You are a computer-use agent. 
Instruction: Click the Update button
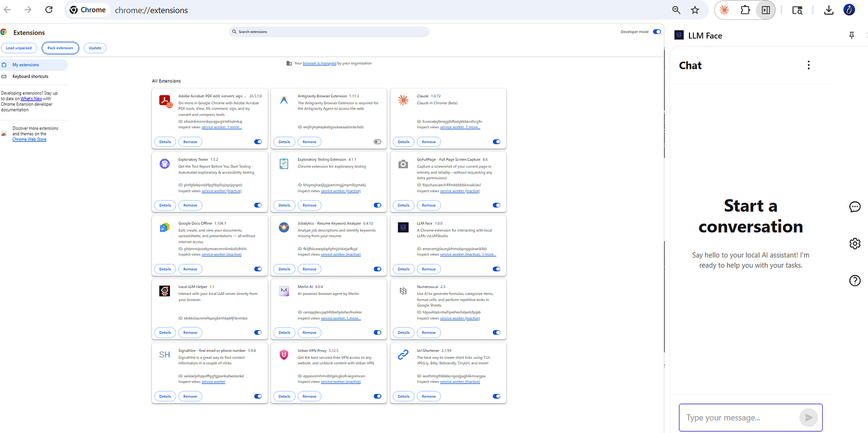coord(95,48)
